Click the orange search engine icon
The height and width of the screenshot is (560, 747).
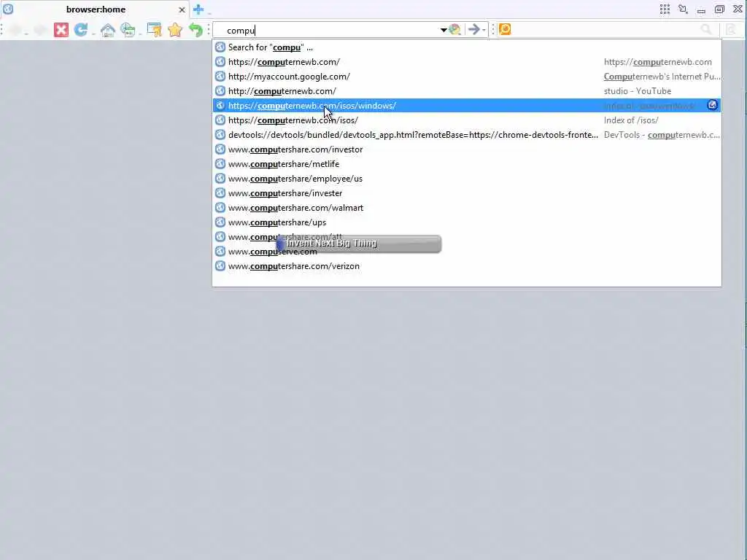505,29
